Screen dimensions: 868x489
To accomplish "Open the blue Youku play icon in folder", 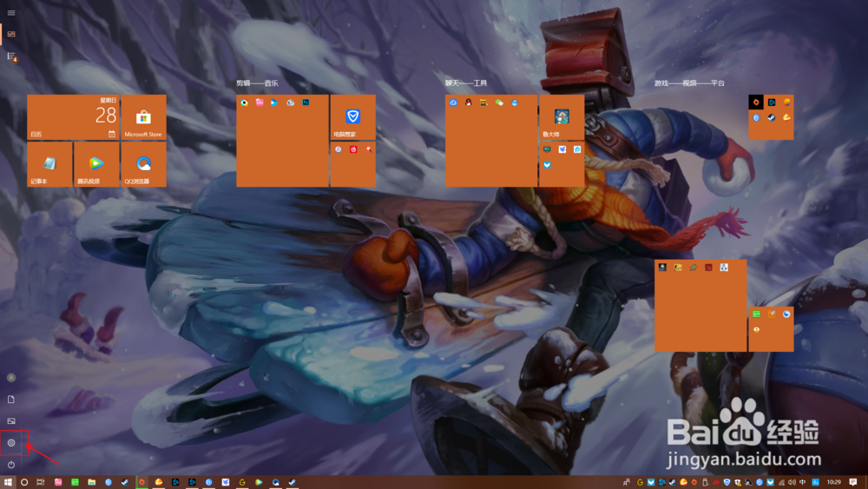I will (x=274, y=102).
